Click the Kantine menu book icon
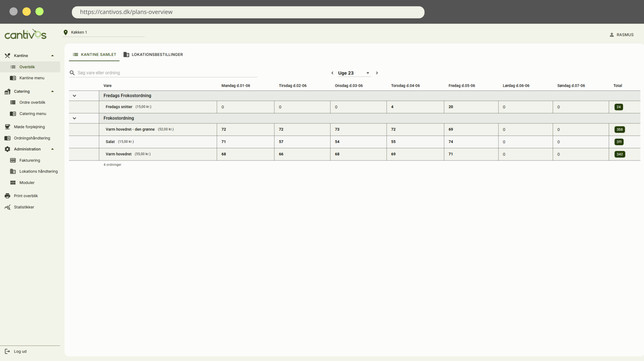This screenshot has width=644, height=361. click(13, 78)
